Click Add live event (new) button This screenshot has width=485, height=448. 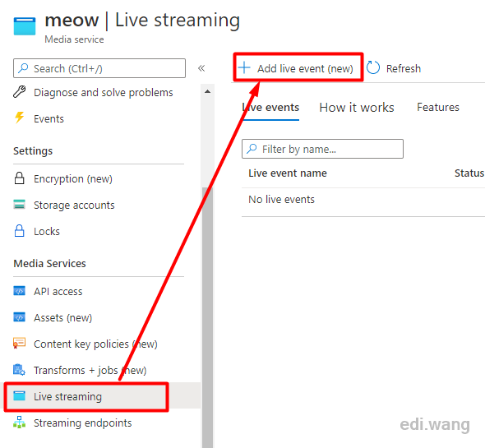coord(298,67)
